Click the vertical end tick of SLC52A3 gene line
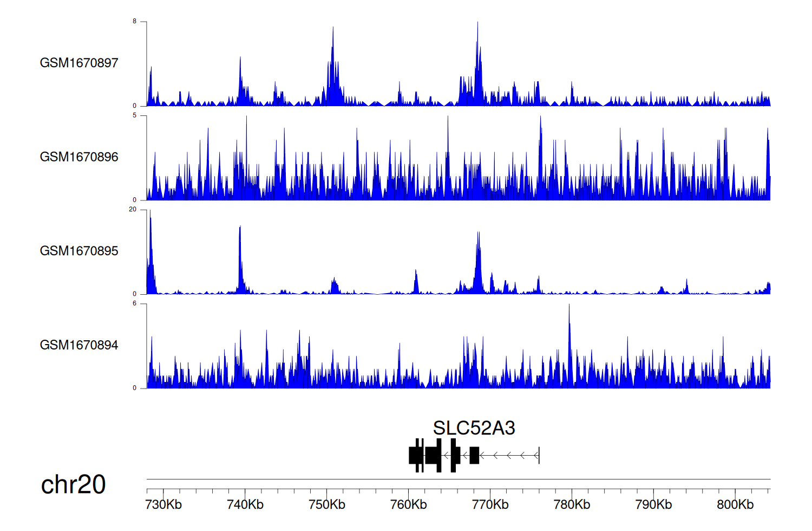 point(539,455)
